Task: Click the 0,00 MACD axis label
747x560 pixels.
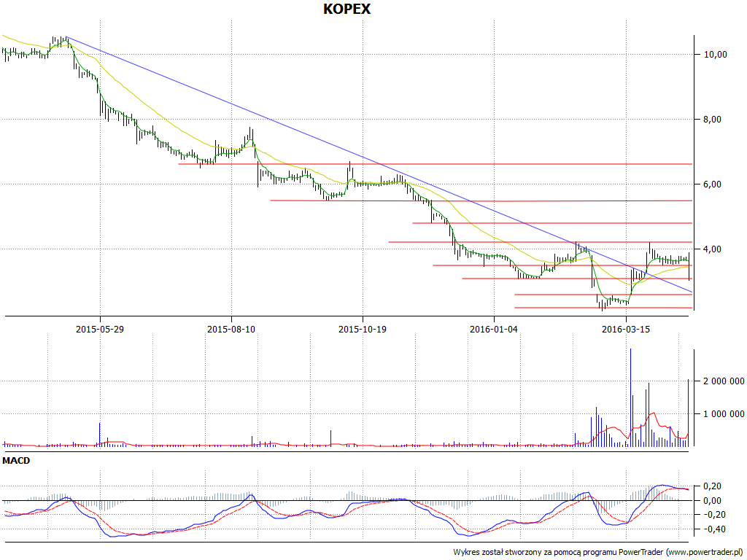Action: pos(713,500)
